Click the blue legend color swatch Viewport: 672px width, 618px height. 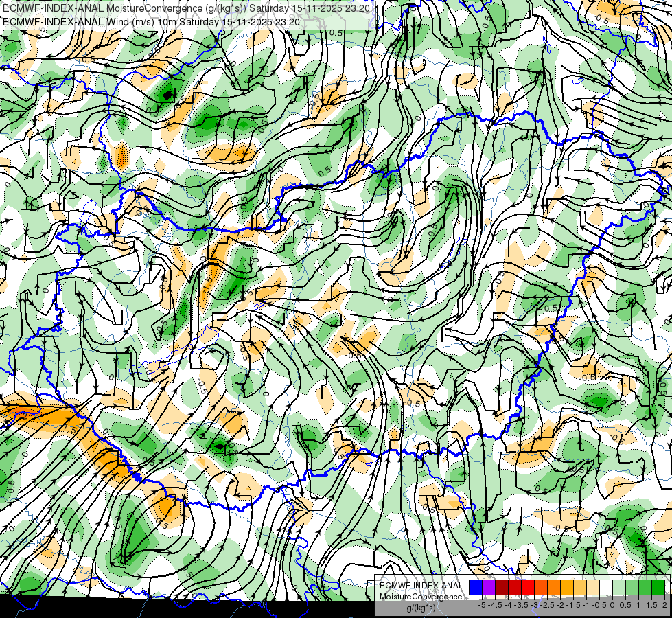(476, 588)
